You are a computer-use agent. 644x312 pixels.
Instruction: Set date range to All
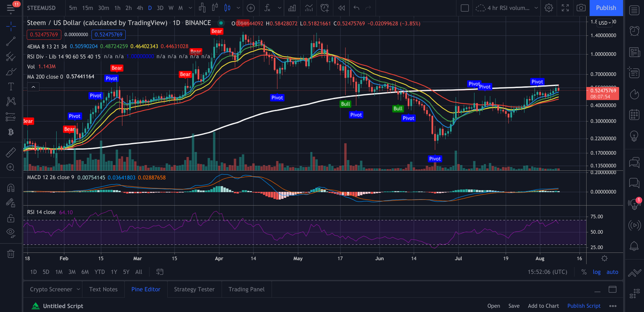tap(138, 272)
